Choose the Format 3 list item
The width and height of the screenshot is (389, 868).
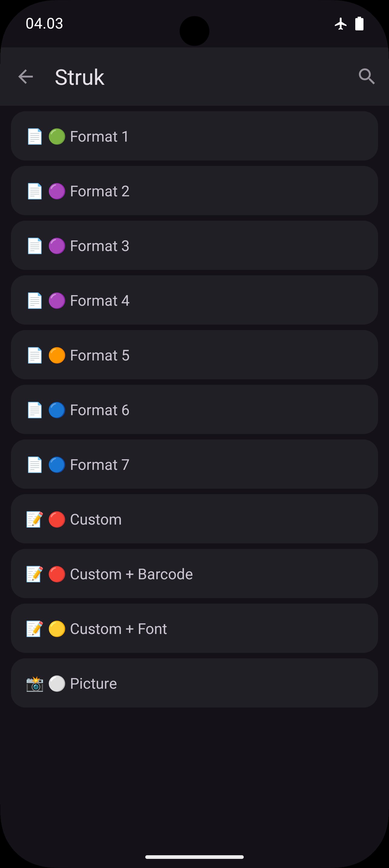194,246
